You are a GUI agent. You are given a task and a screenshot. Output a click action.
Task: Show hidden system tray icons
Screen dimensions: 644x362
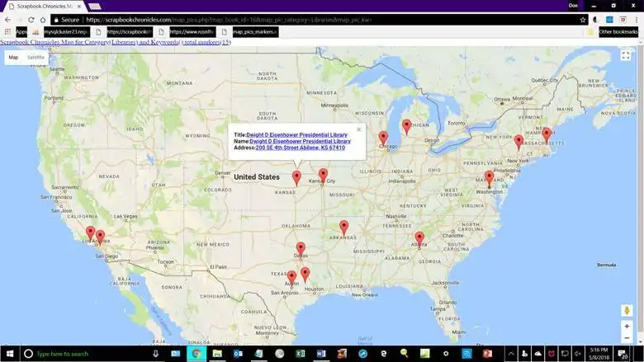tap(511, 354)
